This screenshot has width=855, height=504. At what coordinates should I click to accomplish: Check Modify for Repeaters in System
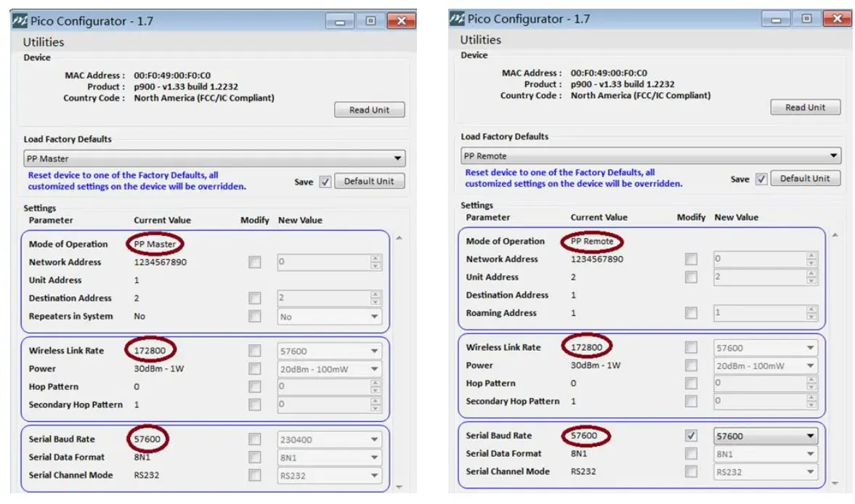pyautogui.click(x=255, y=316)
